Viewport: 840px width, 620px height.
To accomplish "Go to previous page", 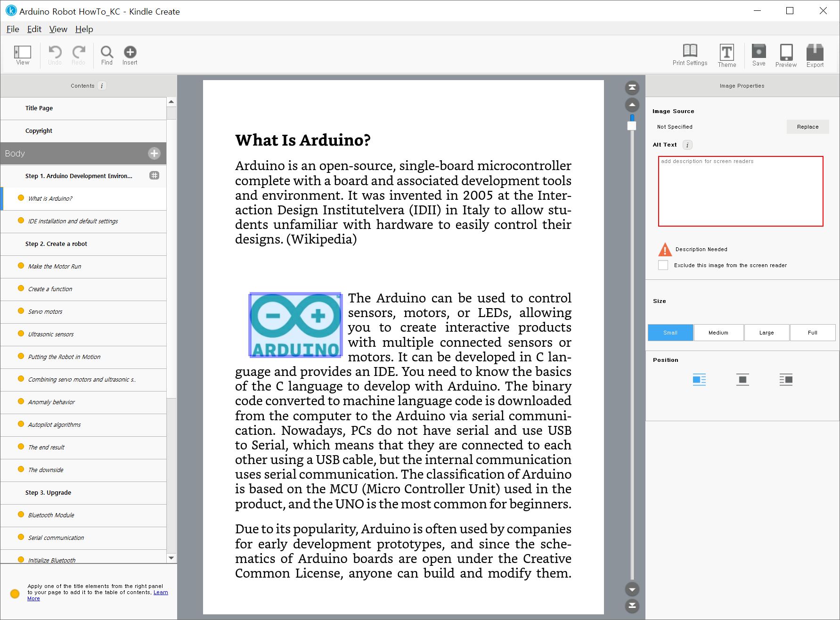I will coord(632,105).
